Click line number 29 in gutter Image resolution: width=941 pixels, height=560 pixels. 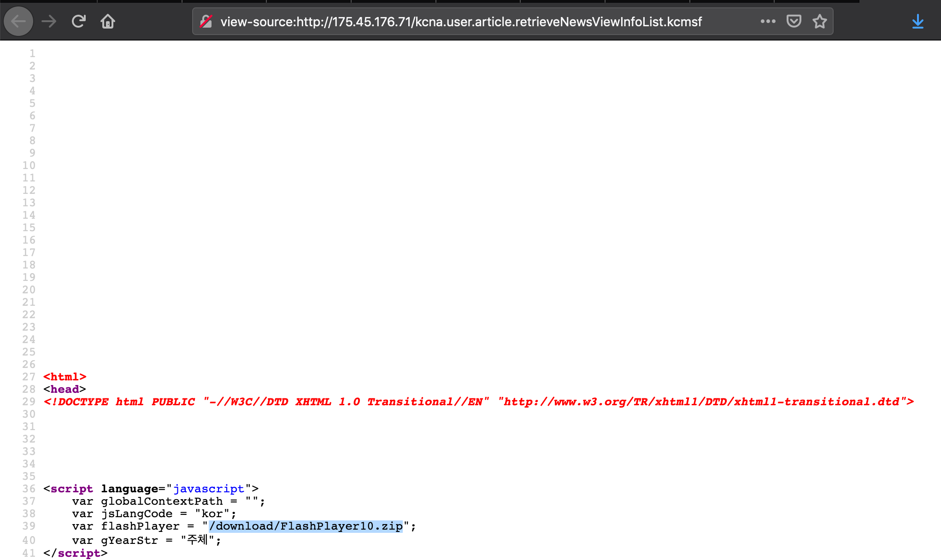29,402
